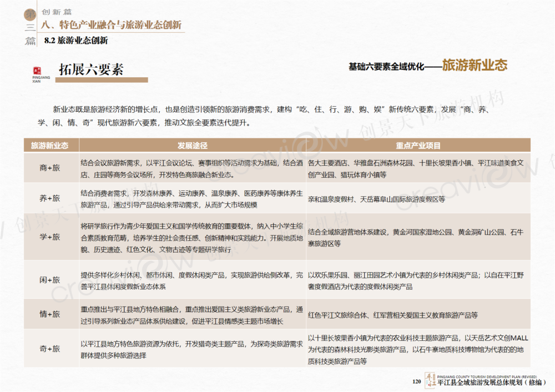The width and height of the screenshot is (555, 392).
Task: Click the "情+旅" row label
Action: click(50, 314)
